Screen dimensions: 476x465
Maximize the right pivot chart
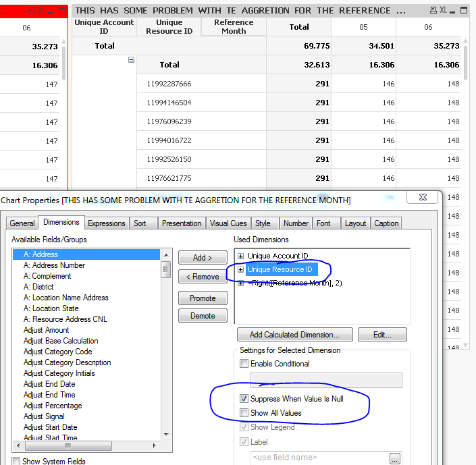tap(465, 10)
